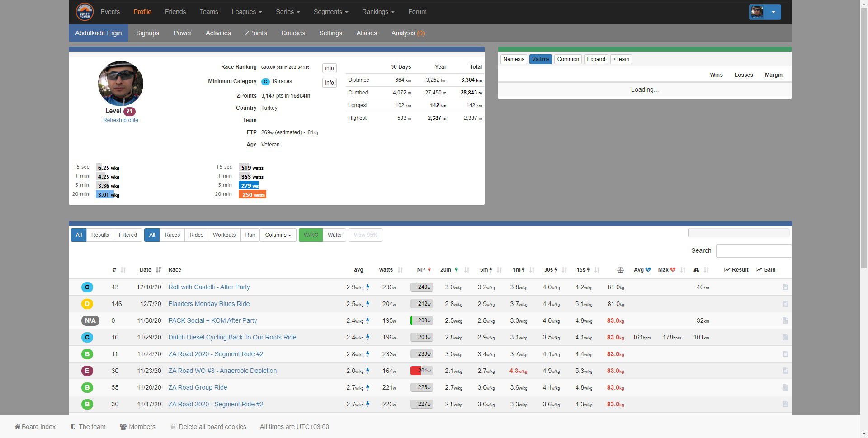Open file icon for Roll with Castelli row

click(x=785, y=287)
